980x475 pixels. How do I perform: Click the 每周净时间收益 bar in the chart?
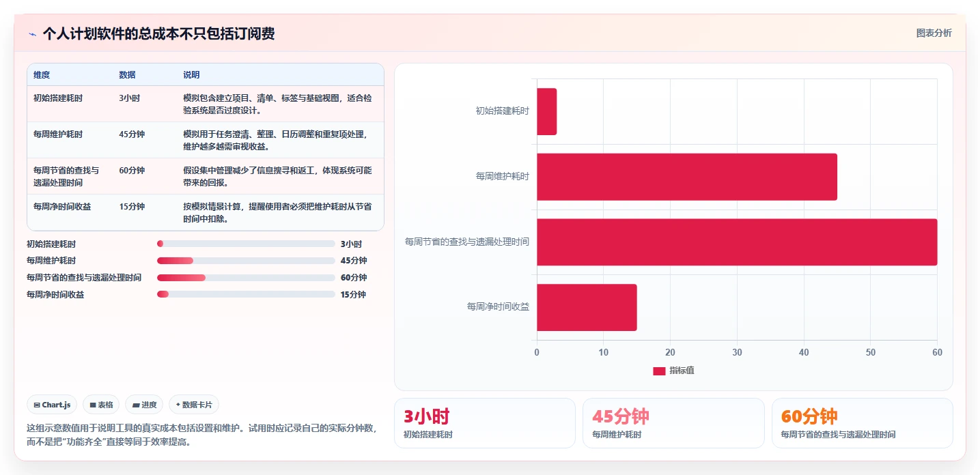(587, 308)
